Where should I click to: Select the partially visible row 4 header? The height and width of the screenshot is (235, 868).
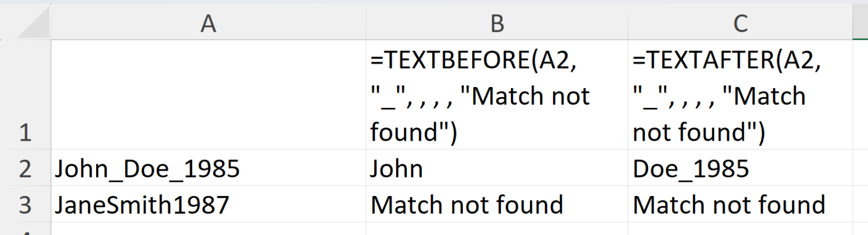pos(25,230)
